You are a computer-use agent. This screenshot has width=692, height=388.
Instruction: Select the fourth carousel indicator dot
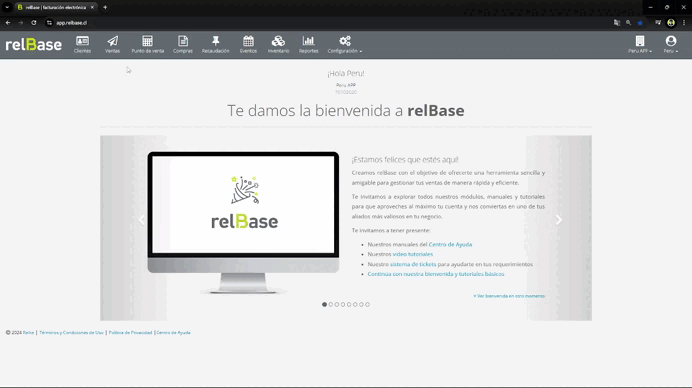(343, 305)
